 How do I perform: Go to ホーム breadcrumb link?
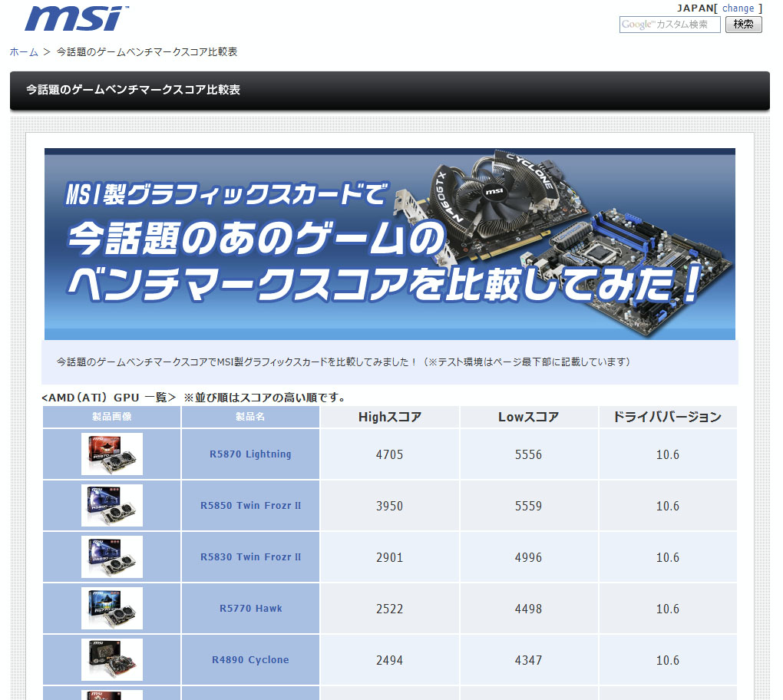pos(24,52)
